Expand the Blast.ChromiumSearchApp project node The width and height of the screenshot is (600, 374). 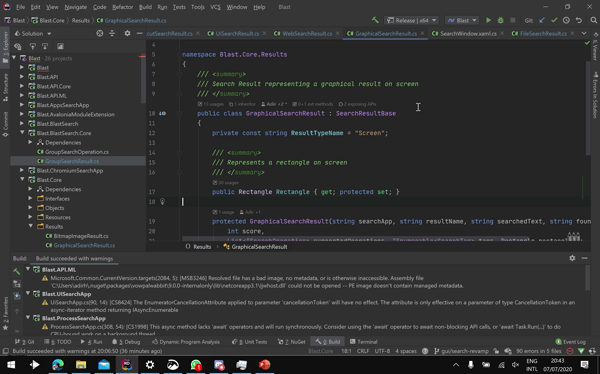(x=22, y=170)
